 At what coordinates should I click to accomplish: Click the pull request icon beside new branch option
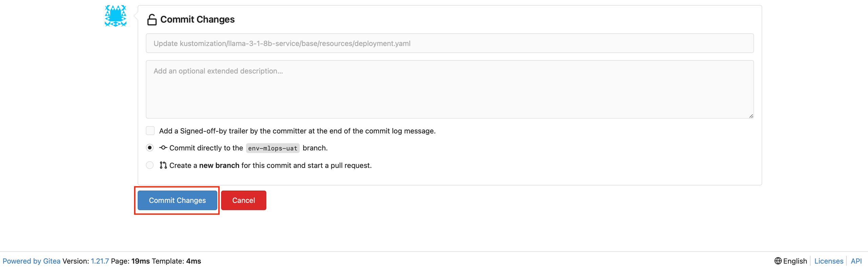click(163, 165)
